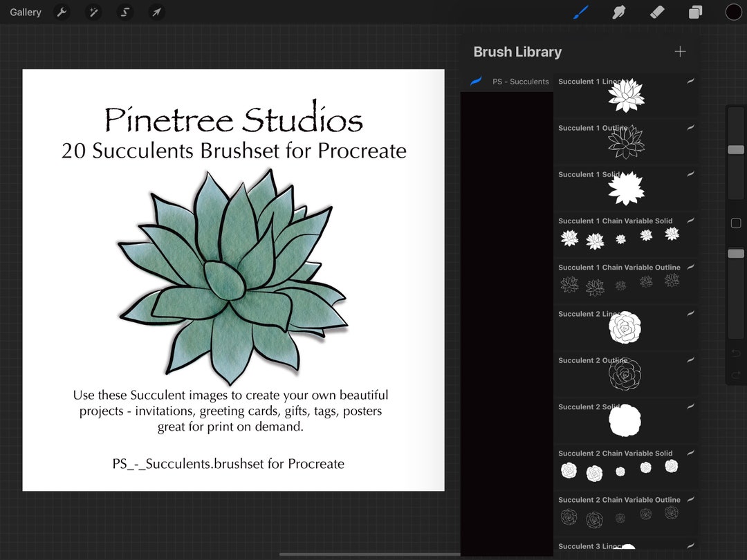747x560 pixels.
Task: Choose the Succulent 2 Solid brush
Action: [x=625, y=421]
